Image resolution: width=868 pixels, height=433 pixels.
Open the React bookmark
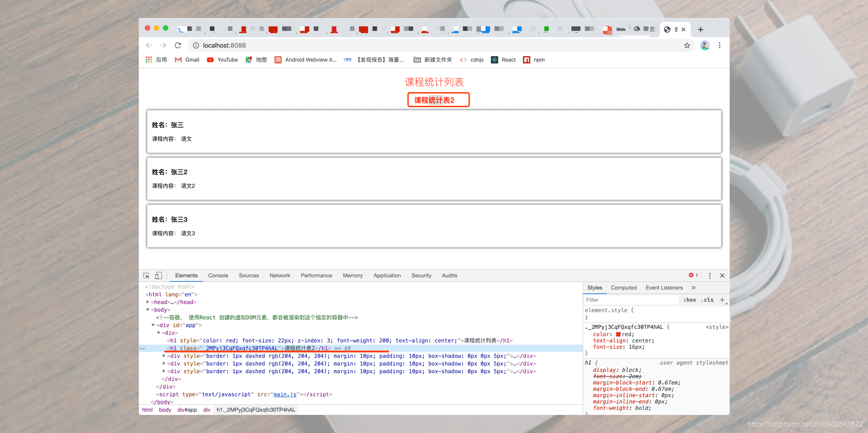504,60
